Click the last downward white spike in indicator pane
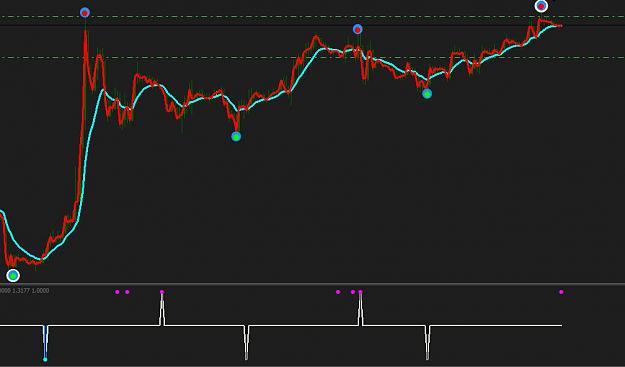 point(428,342)
